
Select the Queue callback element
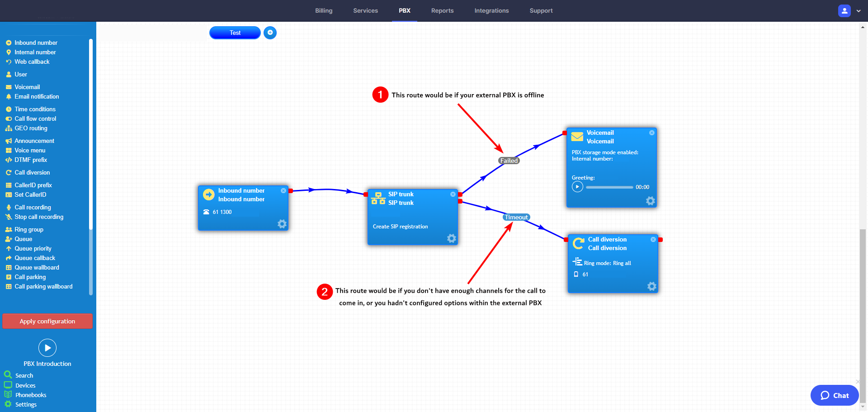[35, 258]
